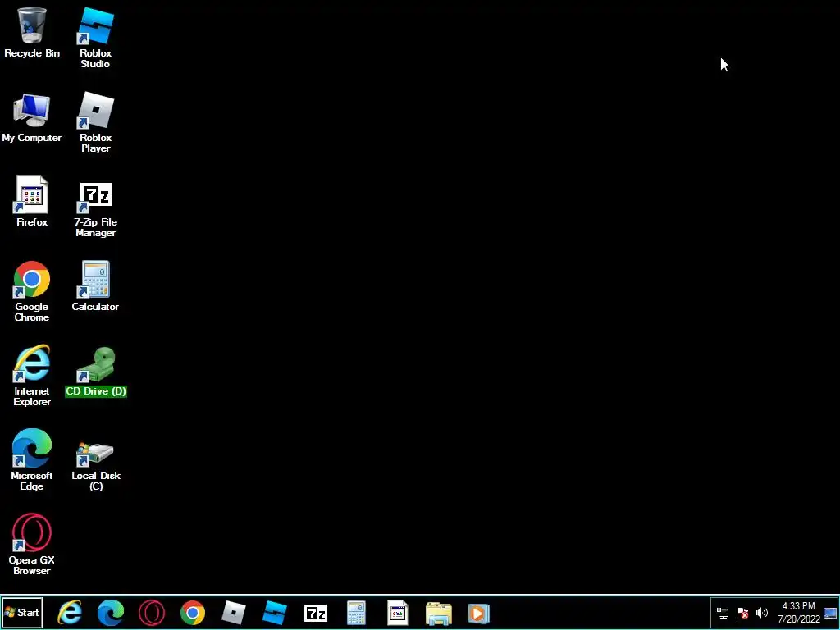Select the Firefox desktop shortcut

[32, 202]
